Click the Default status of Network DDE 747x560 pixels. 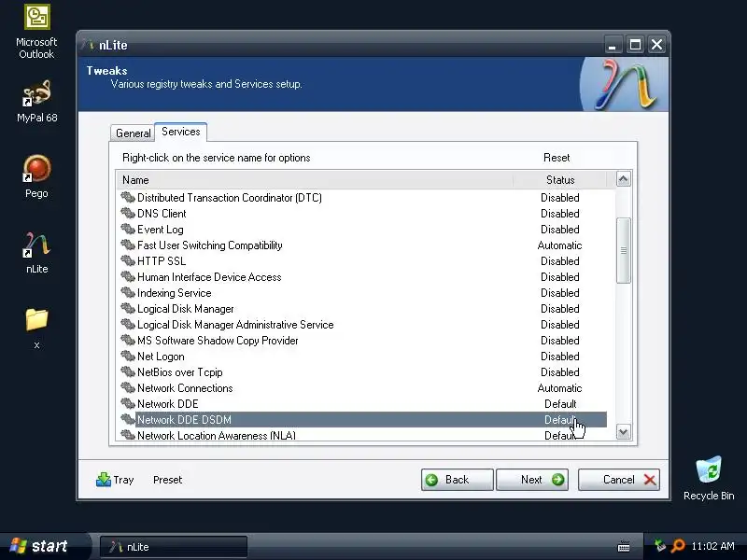560,404
